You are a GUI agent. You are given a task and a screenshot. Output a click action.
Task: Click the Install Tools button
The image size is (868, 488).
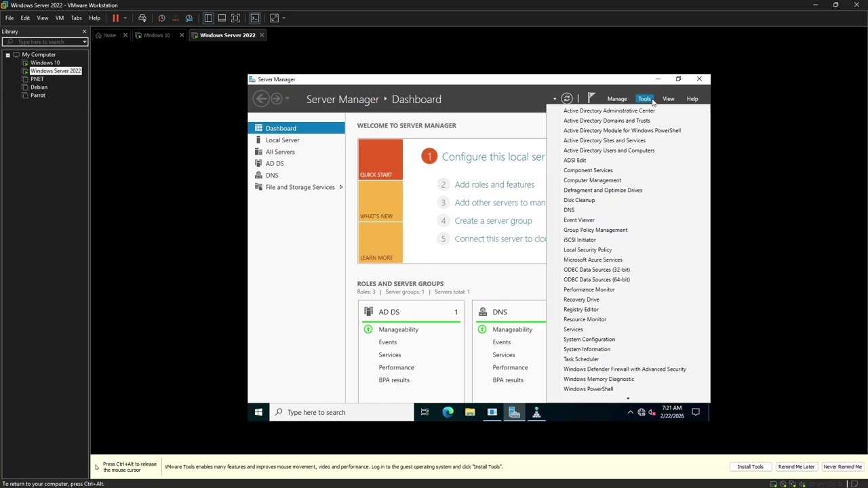click(750, 467)
